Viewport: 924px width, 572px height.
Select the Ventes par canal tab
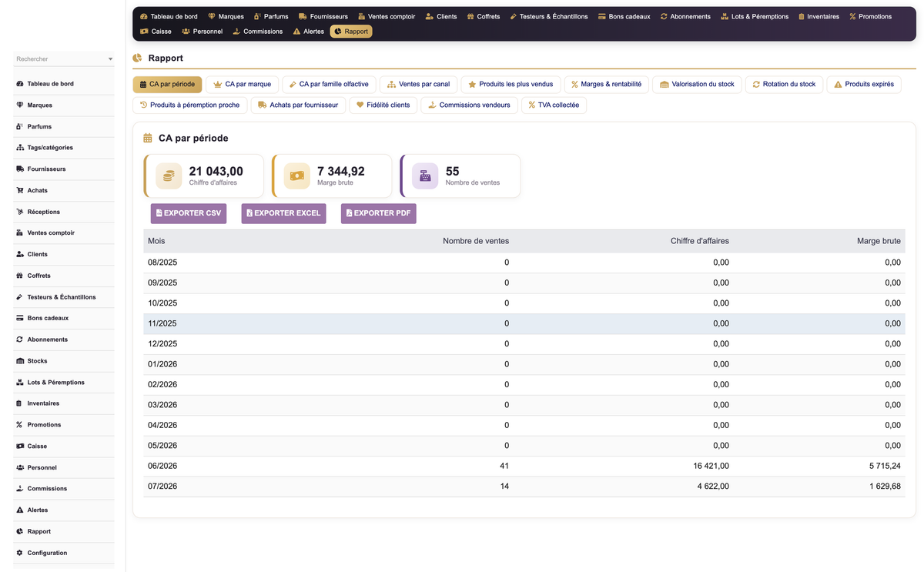click(x=419, y=85)
